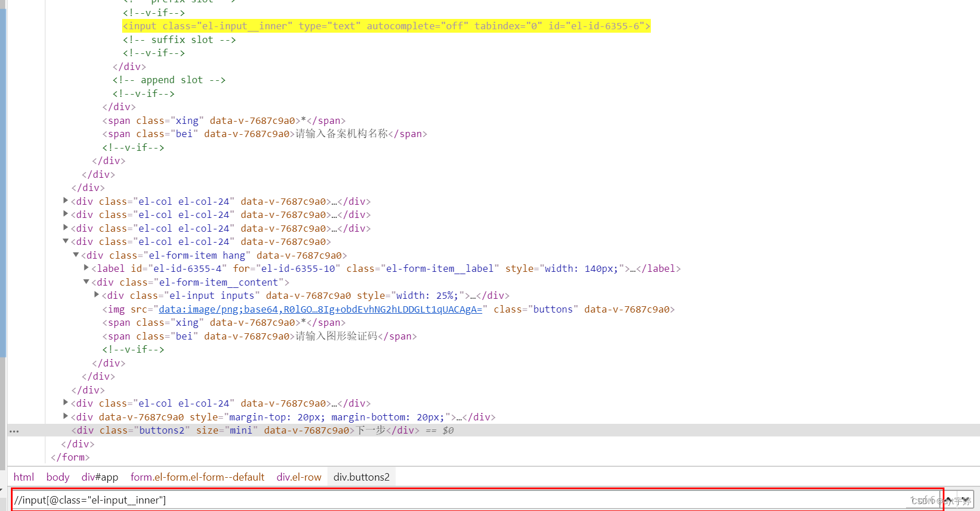Click the size="mini" attribute
This screenshot has height=511, width=980.
pyautogui.click(x=227, y=430)
